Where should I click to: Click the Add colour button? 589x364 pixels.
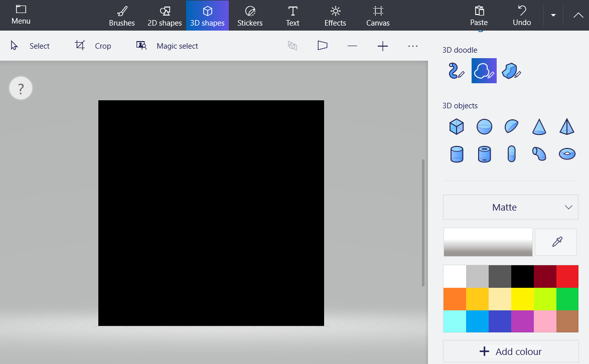pos(510,351)
